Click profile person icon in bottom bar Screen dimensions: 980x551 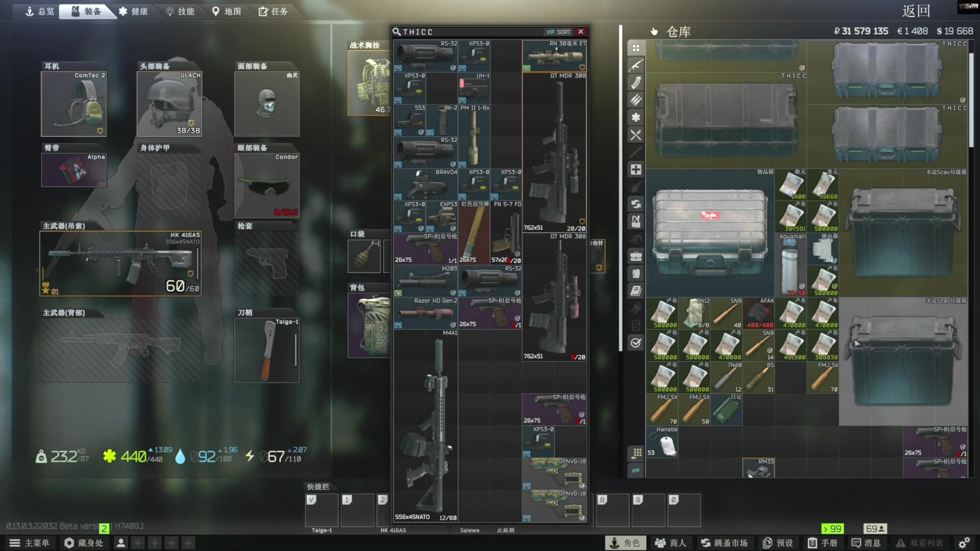click(121, 543)
